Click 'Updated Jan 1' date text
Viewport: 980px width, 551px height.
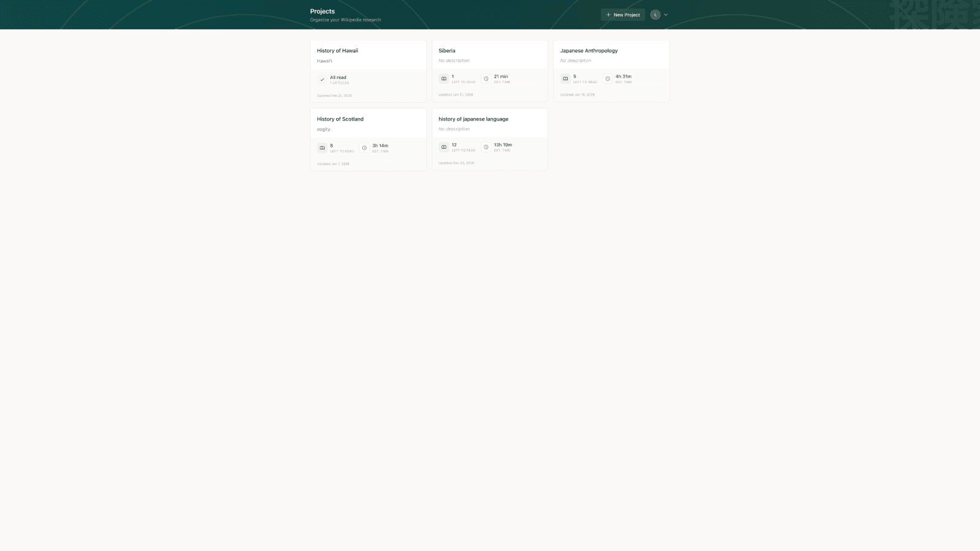[333, 164]
